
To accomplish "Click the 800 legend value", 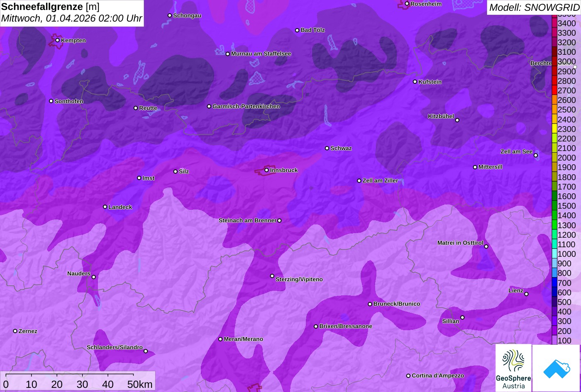I will (x=564, y=273).
